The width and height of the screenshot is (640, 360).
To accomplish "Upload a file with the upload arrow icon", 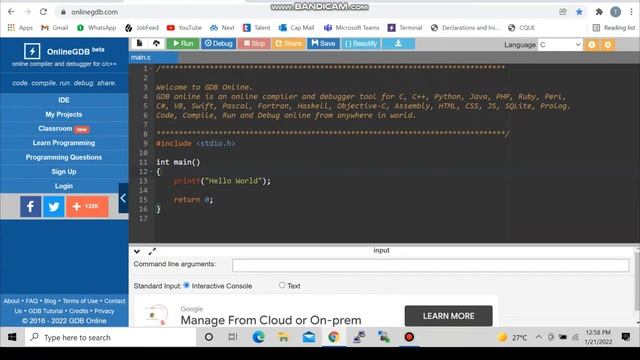I will coord(156,43).
